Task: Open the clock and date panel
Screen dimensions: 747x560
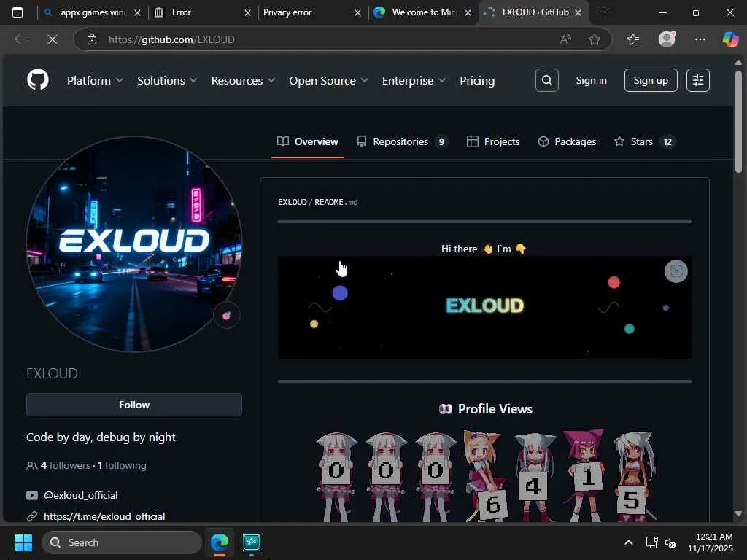Action: click(711, 542)
